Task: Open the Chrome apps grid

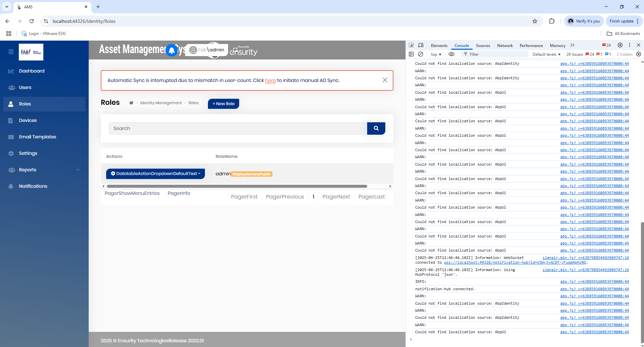Action: coord(9,34)
